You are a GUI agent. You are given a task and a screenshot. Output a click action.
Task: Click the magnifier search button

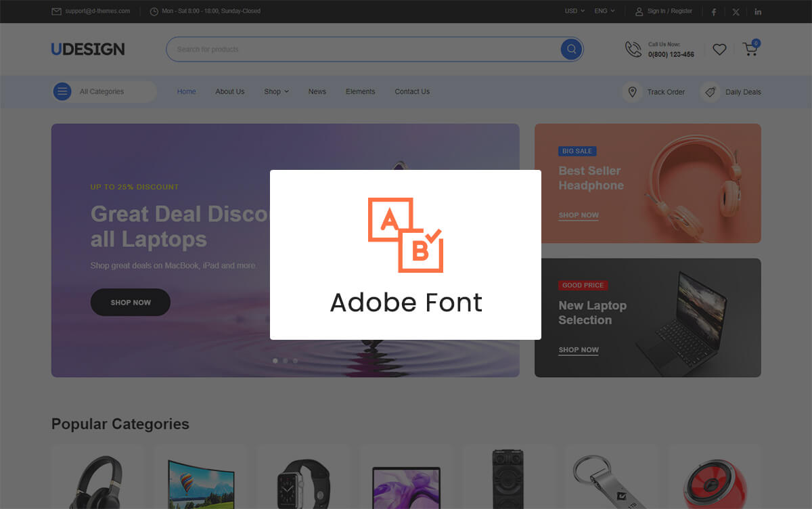click(x=571, y=49)
